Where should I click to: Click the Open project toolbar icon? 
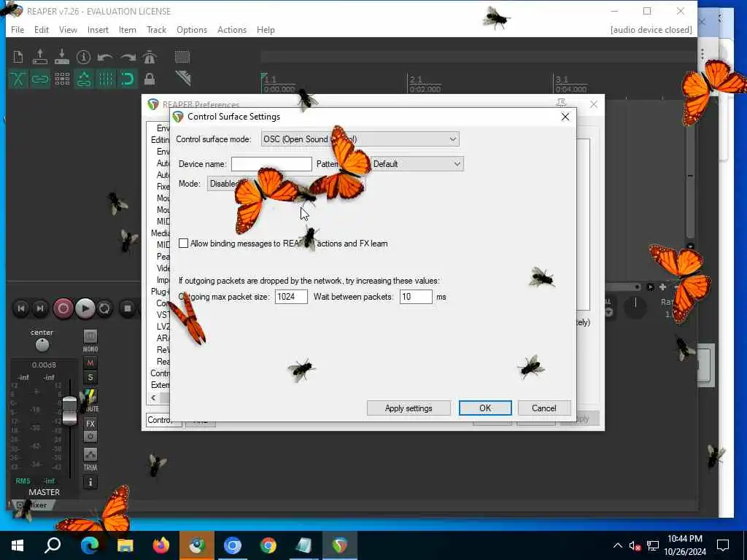click(40, 57)
